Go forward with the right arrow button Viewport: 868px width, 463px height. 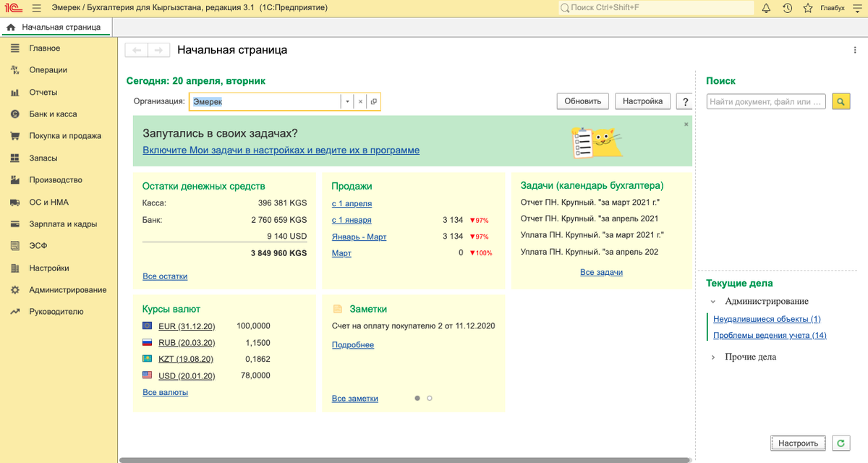pyautogui.click(x=159, y=50)
